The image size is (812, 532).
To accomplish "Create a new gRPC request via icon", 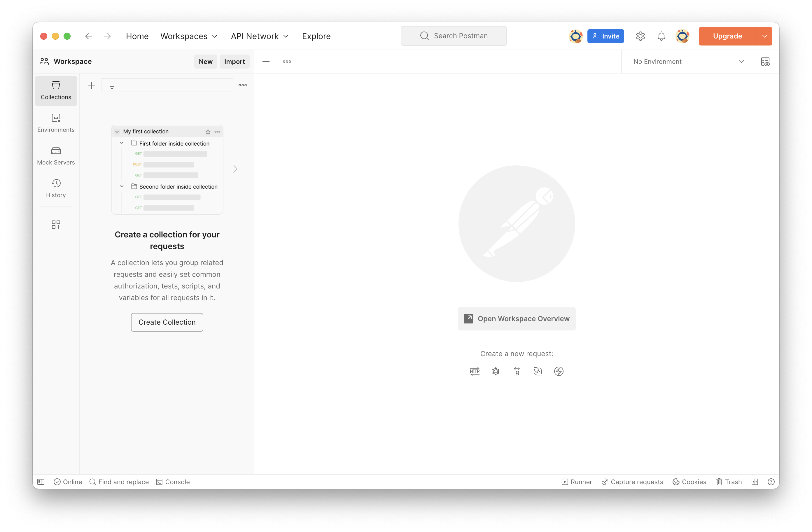I will [517, 371].
